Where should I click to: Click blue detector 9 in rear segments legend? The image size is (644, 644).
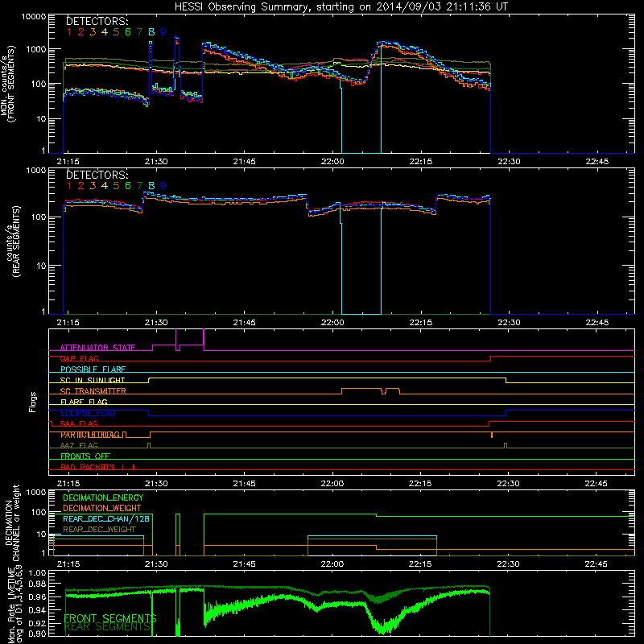click(163, 186)
